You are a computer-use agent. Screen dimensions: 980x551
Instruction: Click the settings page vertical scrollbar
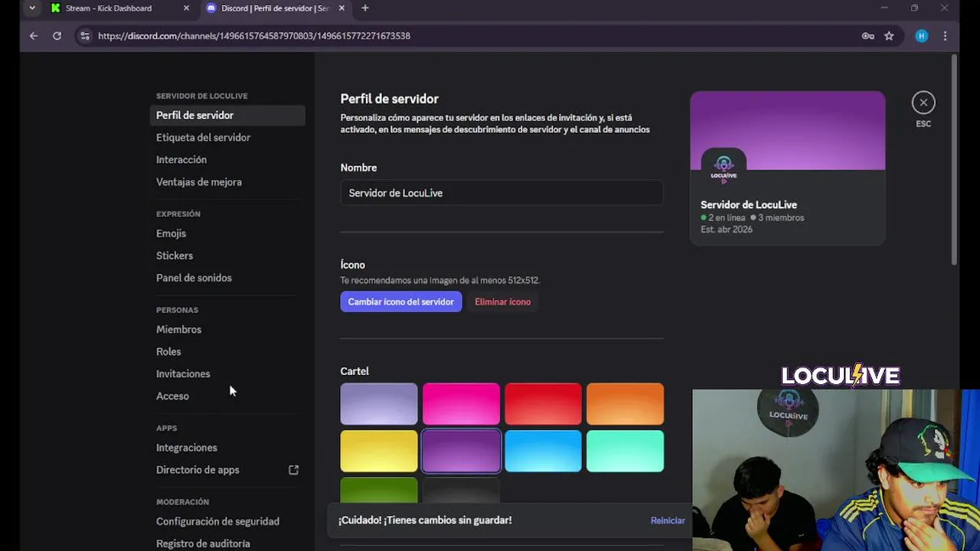click(x=953, y=161)
